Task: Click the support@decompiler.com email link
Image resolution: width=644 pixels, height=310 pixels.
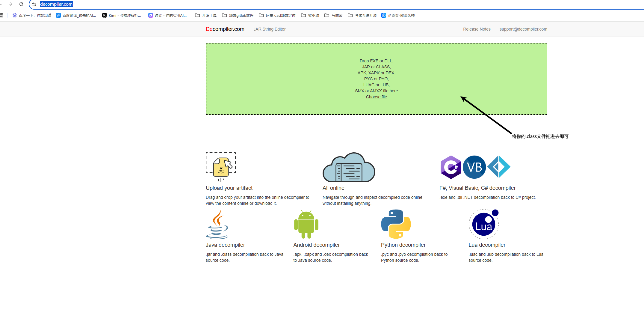Action: [523, 29]
